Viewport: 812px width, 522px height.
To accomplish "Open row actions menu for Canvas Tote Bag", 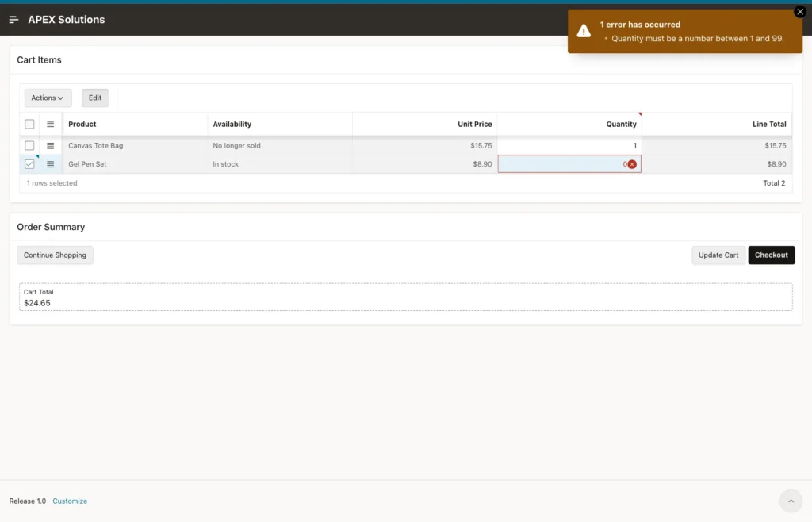I will pos(50,146).
